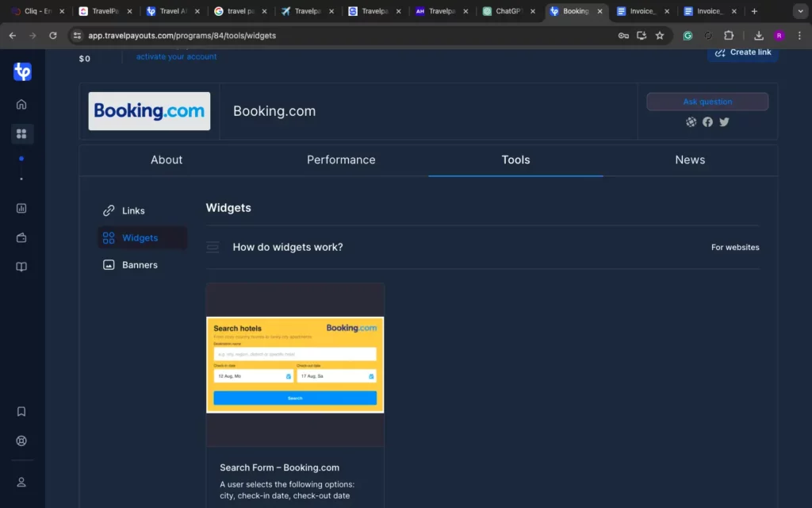This screenshot has height=508, width=812.
Task: Switch to the About tab
Action: (x=167, y=160)
